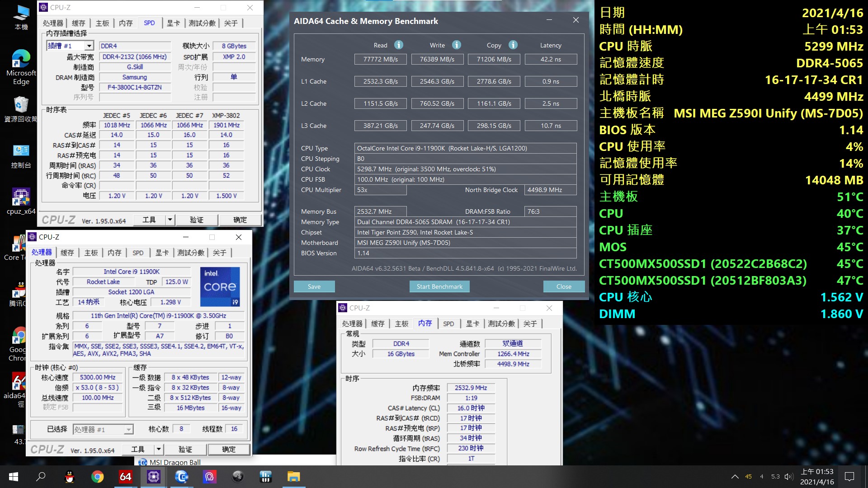
Task: Click the Read info icon in AIDA64
Action: click(398, 45)
